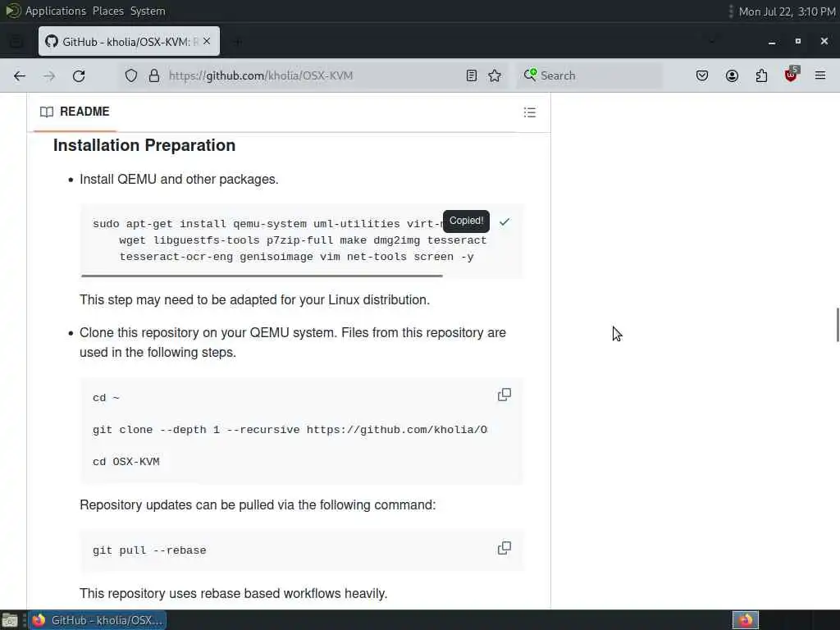Screen dimensions: 840x630
Task: Switch to the README tab
Action: tap(75, 112)
